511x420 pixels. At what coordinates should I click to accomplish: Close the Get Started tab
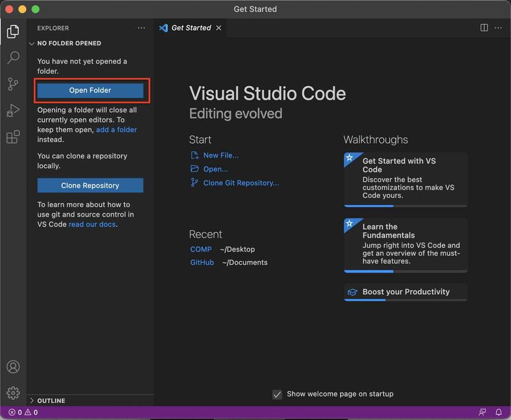(x=218, y=28)
